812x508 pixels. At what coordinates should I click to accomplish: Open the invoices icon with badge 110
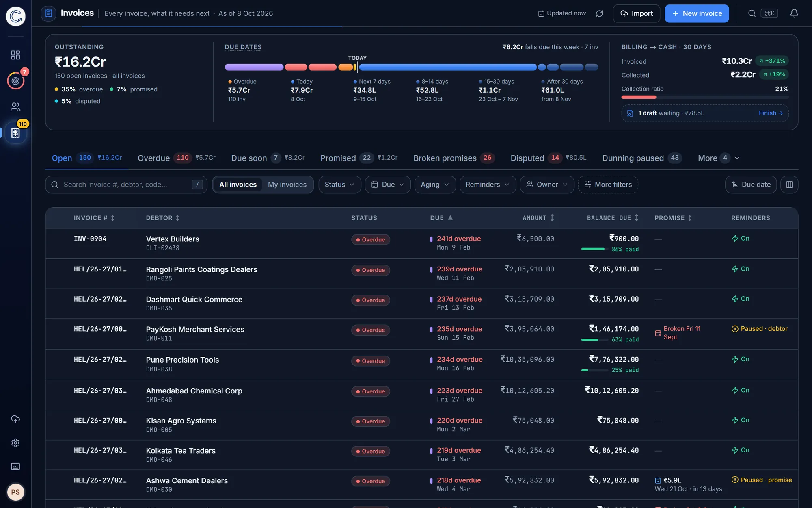(x=15, y=132)
